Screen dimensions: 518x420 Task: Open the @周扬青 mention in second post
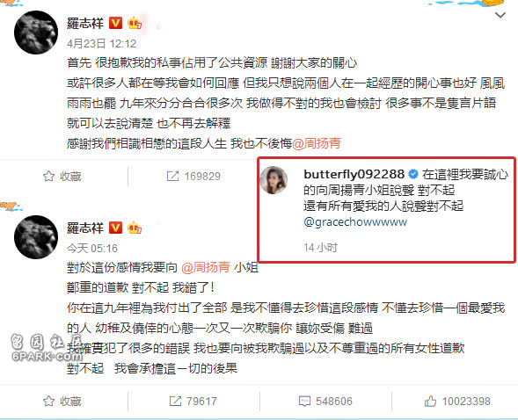pyautogui.click(x=206, y=267)
